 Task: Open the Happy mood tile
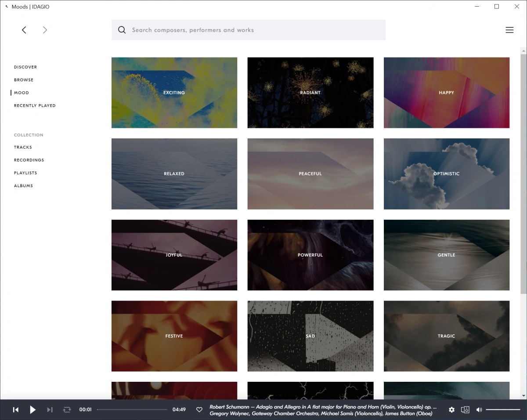click(x=447, y=93)
